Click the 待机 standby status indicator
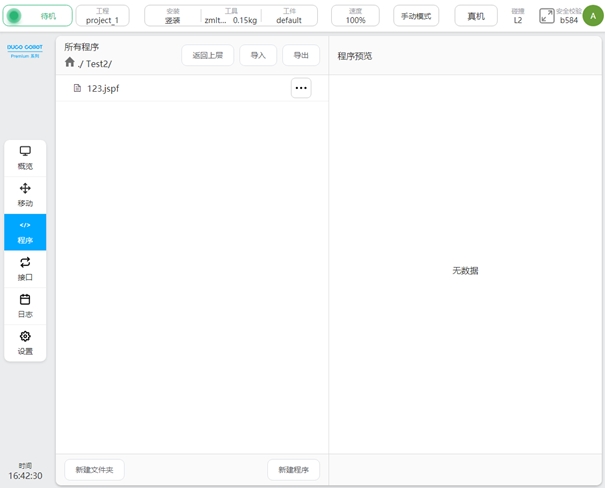Screen dimensions: 605x488 pos(39,16)
